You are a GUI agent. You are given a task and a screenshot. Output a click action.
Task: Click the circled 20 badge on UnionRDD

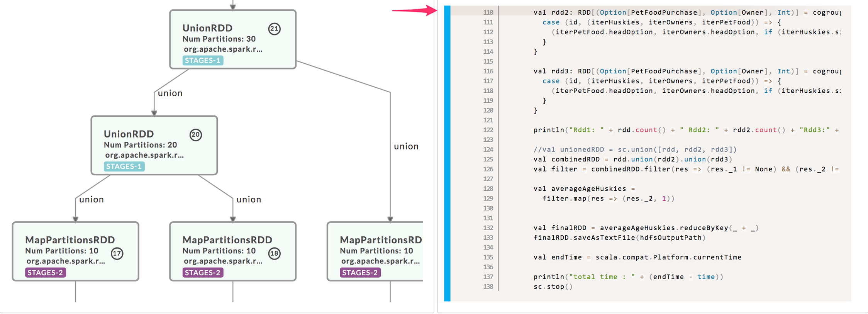coord(195,135)
